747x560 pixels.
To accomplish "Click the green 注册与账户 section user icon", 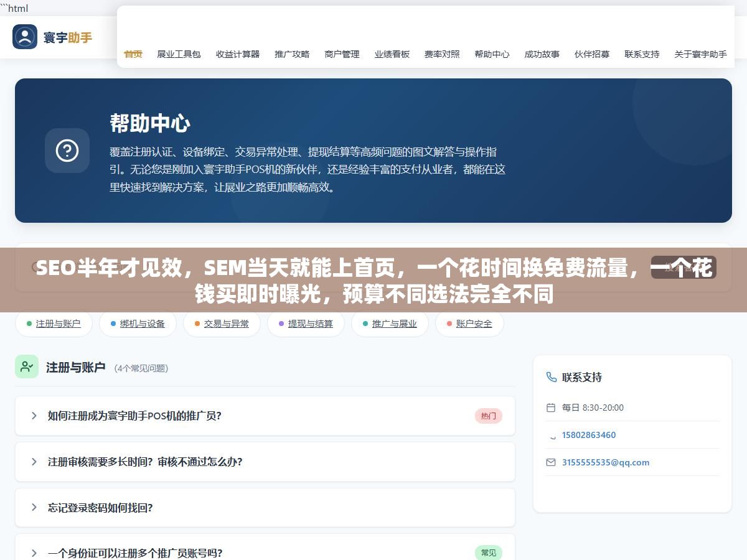I will coord(27,366).
